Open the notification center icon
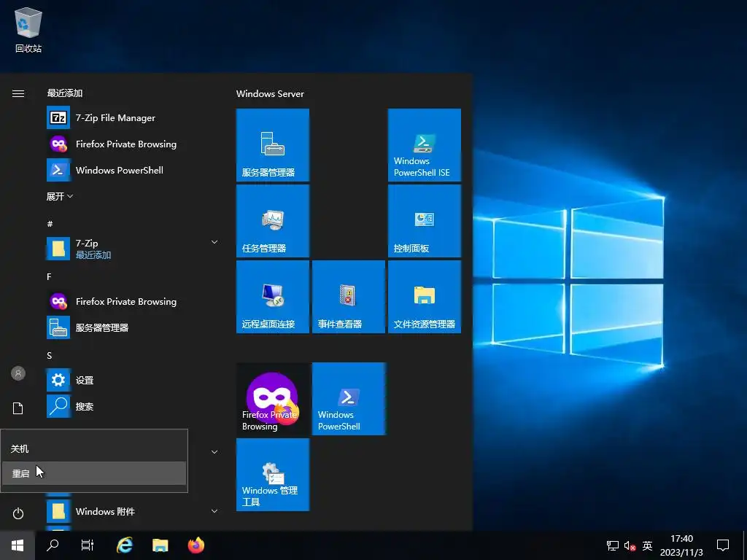Image resolution: width=747 pixels, height=560 pixels. pyautogui.click(x=723, y=545)
